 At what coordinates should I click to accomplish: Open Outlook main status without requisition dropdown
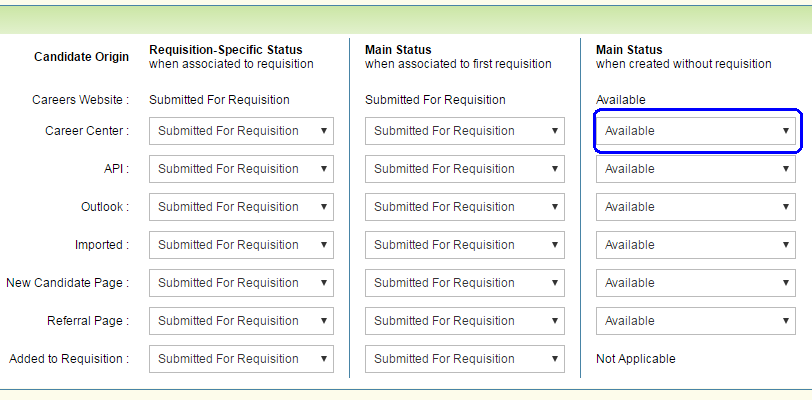(696, 207)
